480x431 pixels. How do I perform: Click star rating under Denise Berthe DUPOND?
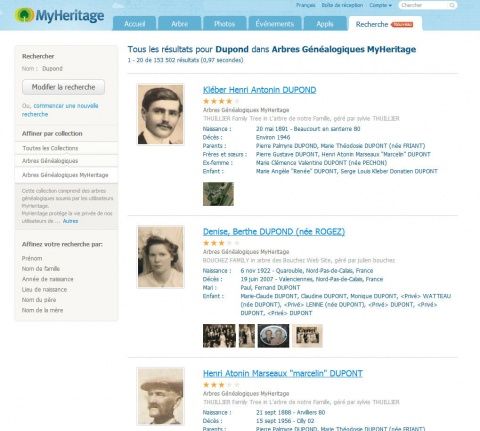coord(221,243)
